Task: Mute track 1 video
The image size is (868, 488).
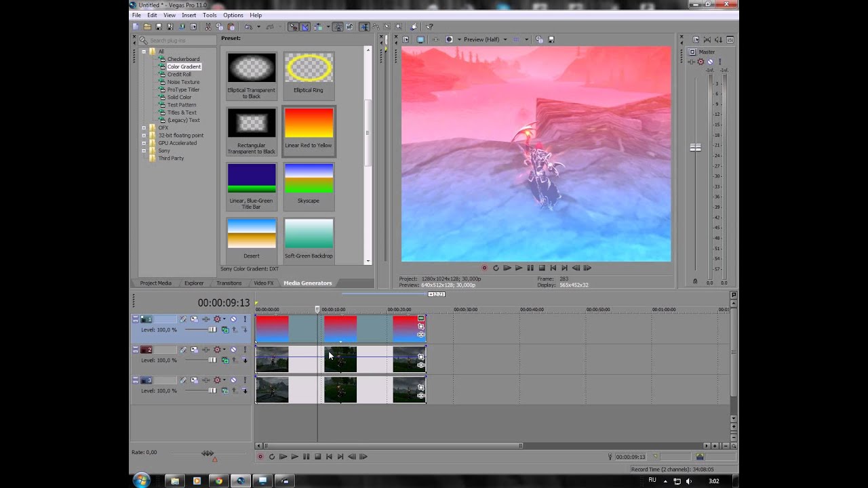Action: coord(233,319)
